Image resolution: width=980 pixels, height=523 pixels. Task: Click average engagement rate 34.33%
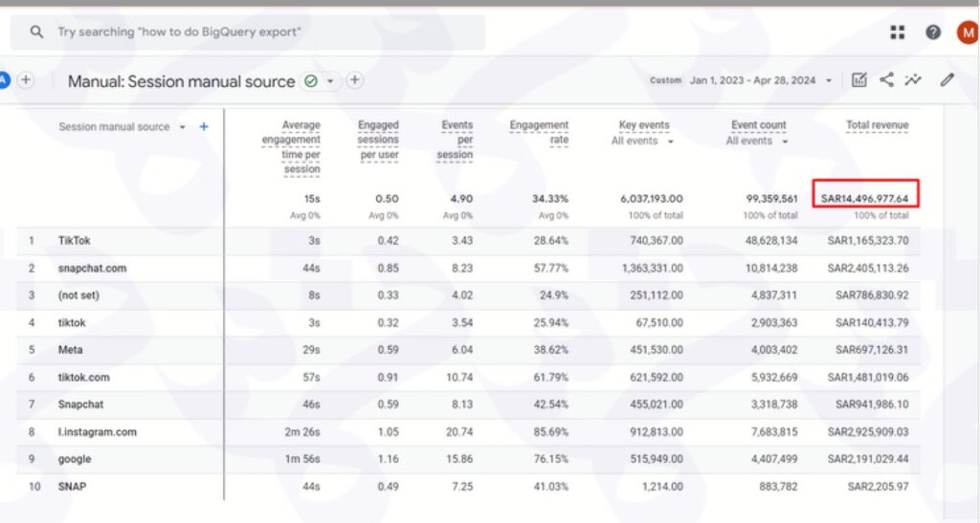pyautogui.click(x=550, y=199)
